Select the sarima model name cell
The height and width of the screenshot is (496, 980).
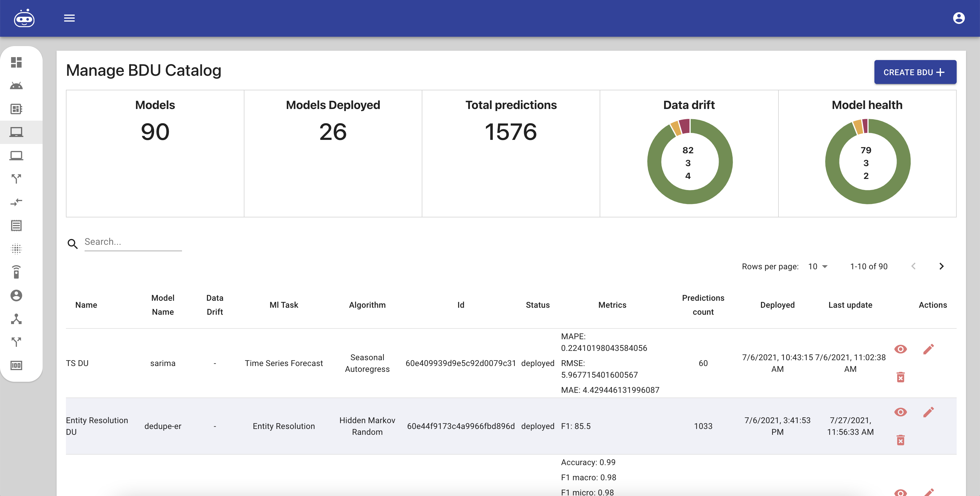[x=163, y=363]
